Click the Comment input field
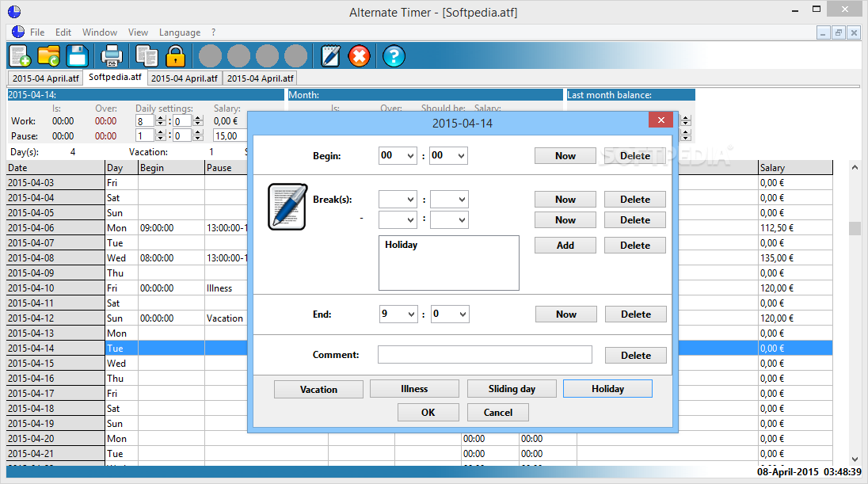Image resolution: width=868 pixels, height=484 pixels. pyautogui.click(x=485, y=354)
